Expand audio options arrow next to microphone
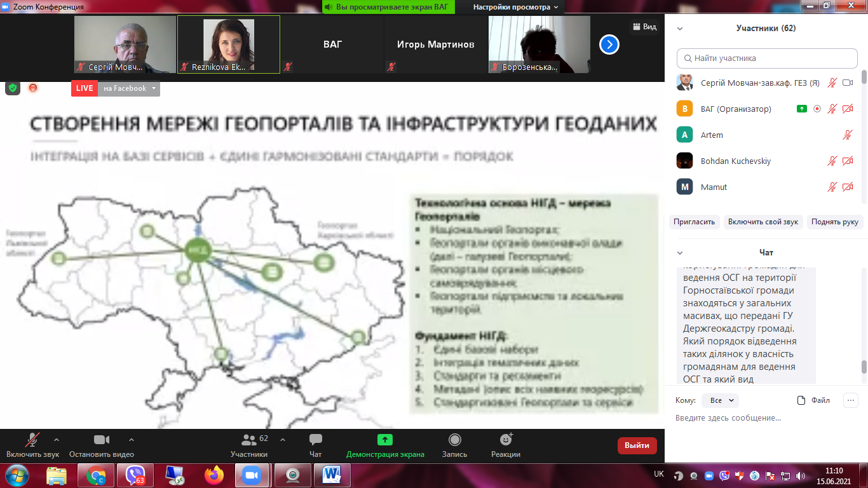The height and width of the screenshot is (488, 868). (57, 439)
